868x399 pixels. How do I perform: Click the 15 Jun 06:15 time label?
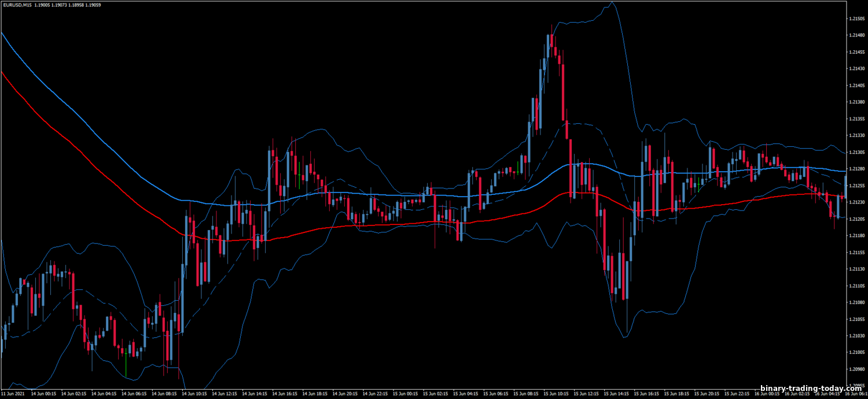tap(496, 394)
